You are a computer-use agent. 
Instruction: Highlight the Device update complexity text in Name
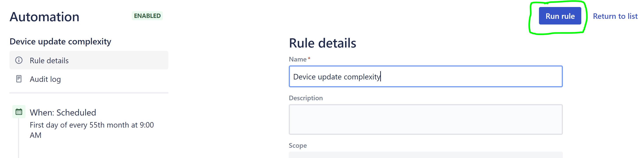tap(336, 77)
